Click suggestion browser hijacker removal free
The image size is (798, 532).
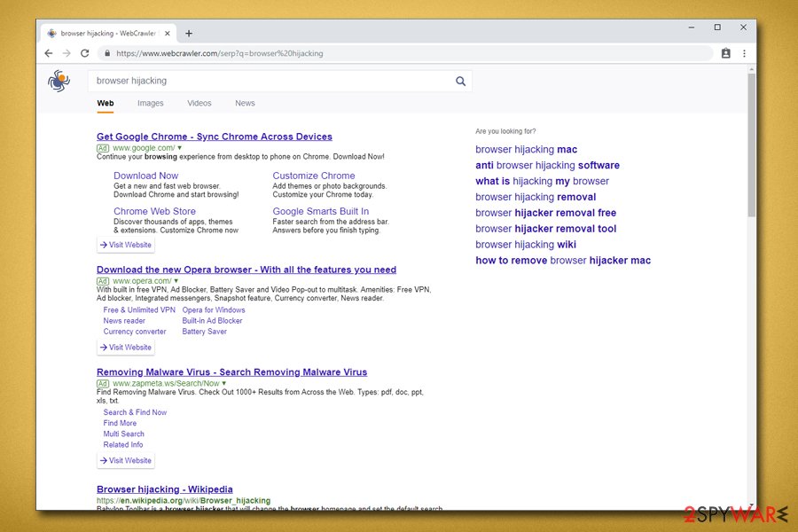545,213
